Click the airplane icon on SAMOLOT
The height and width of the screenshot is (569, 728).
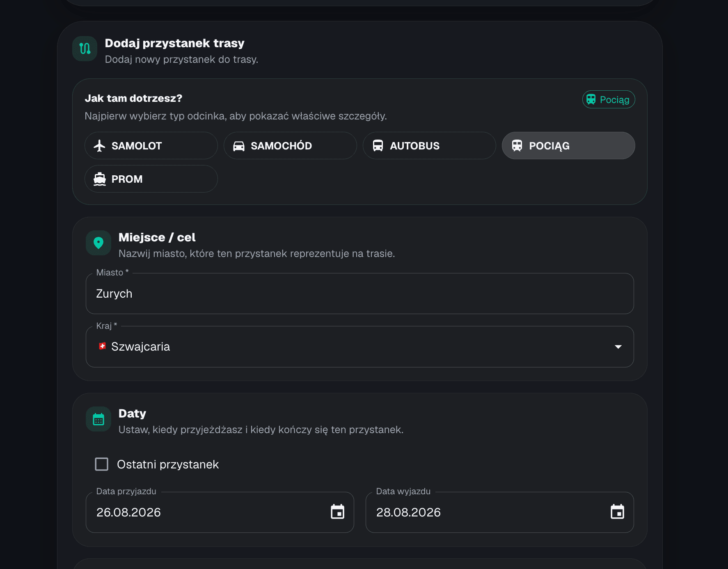click(99, 146)
